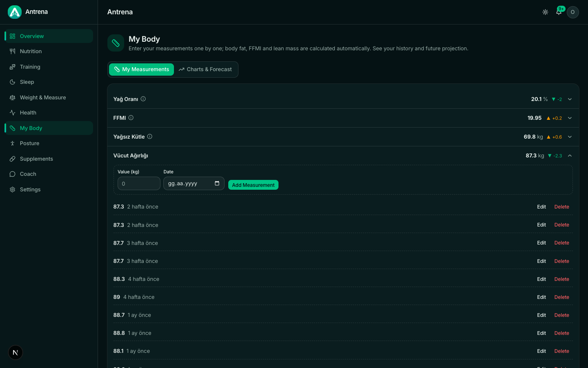Click the 69.8 kg lean mass value
Screen dimensions: 588x368
point(533,137)
